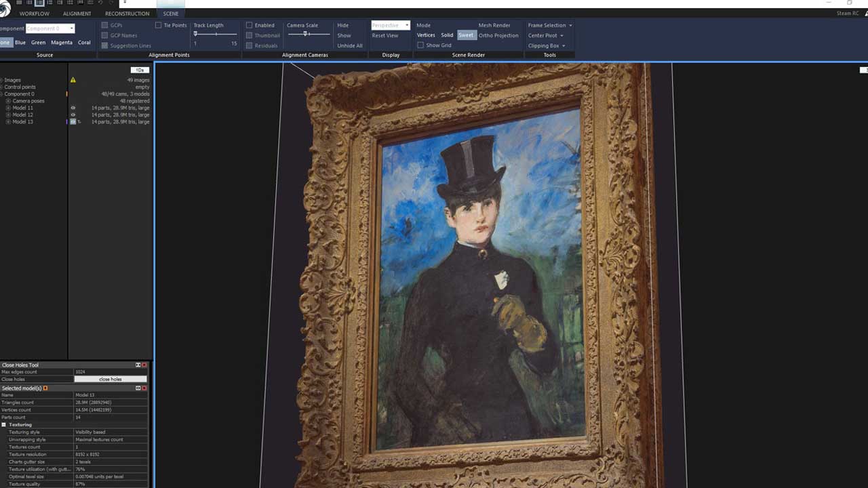This screenshot has width=868, height=488.
Task: Expand the Model 12 tree node
Action: [x=8, y=115]
